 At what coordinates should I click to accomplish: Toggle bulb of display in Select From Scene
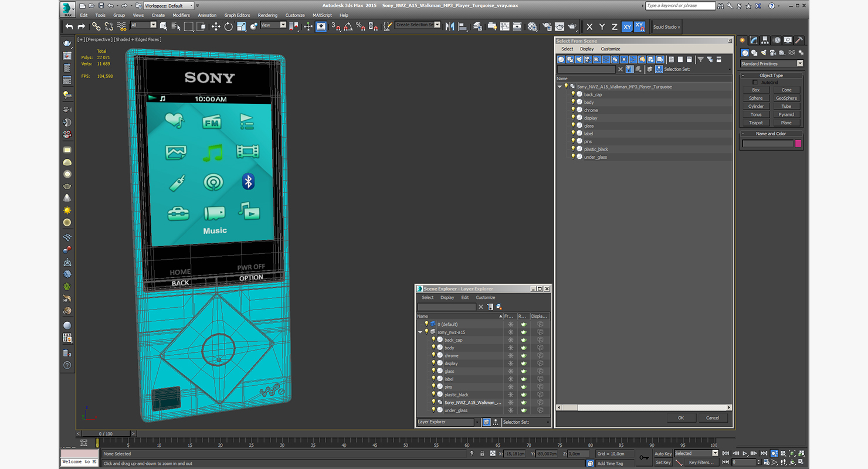573,118
